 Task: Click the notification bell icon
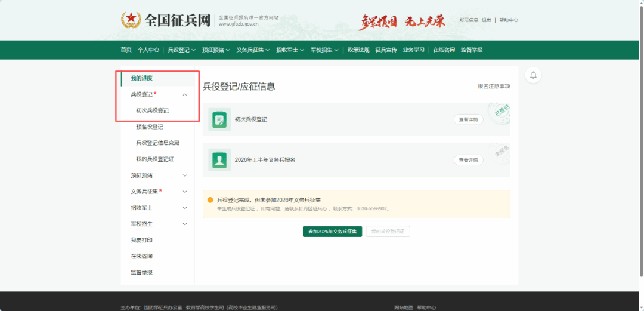533,75
